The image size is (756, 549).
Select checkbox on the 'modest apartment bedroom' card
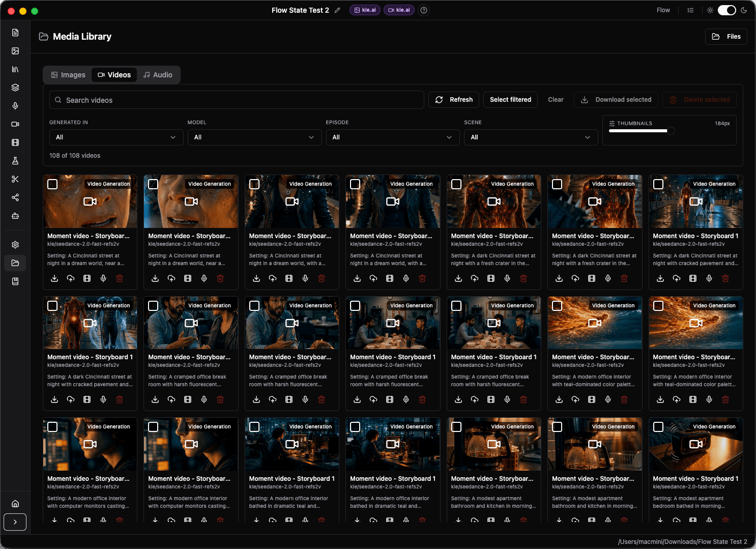pos(658,427)
